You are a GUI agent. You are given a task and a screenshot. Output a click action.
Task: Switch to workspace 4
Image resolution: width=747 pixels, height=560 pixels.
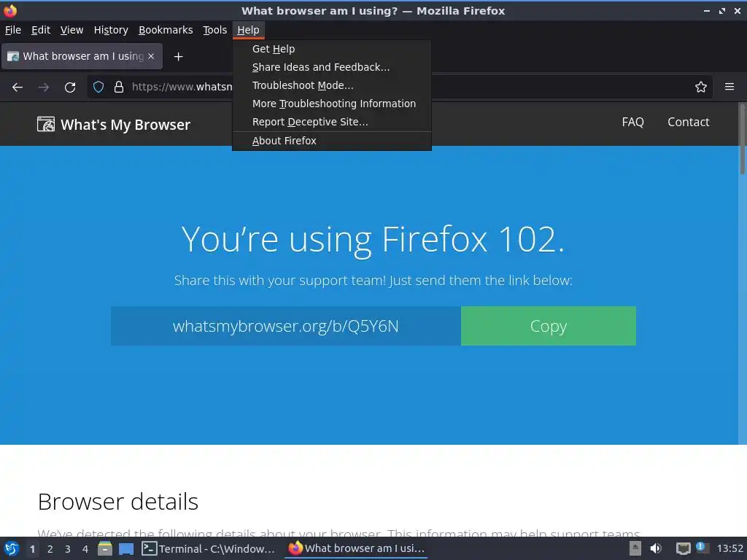pyautogui.click(x=85, y=549)
